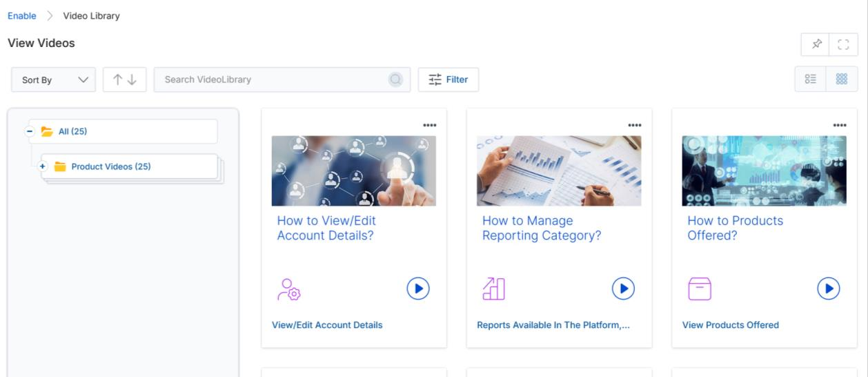This screenshot has height=377, width=868.
Task: Select Product Videos (25) tree item
Action: pyautogui.click(x=129, y=166)
